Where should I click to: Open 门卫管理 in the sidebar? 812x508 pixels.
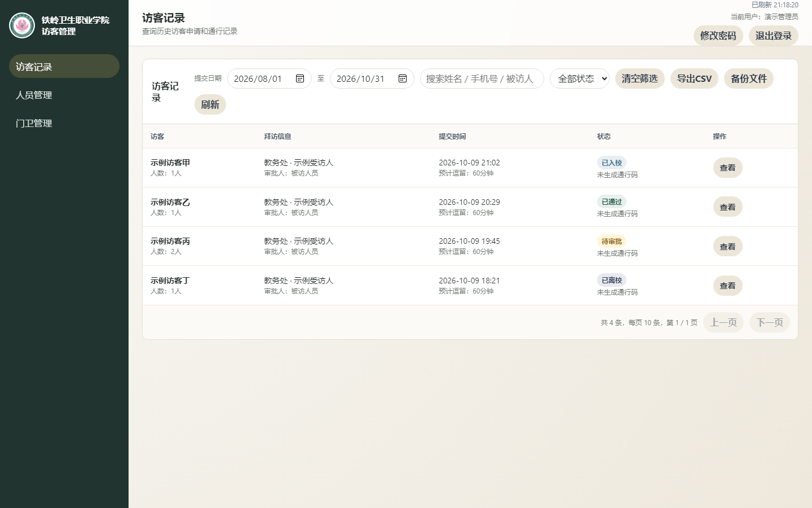64,123
